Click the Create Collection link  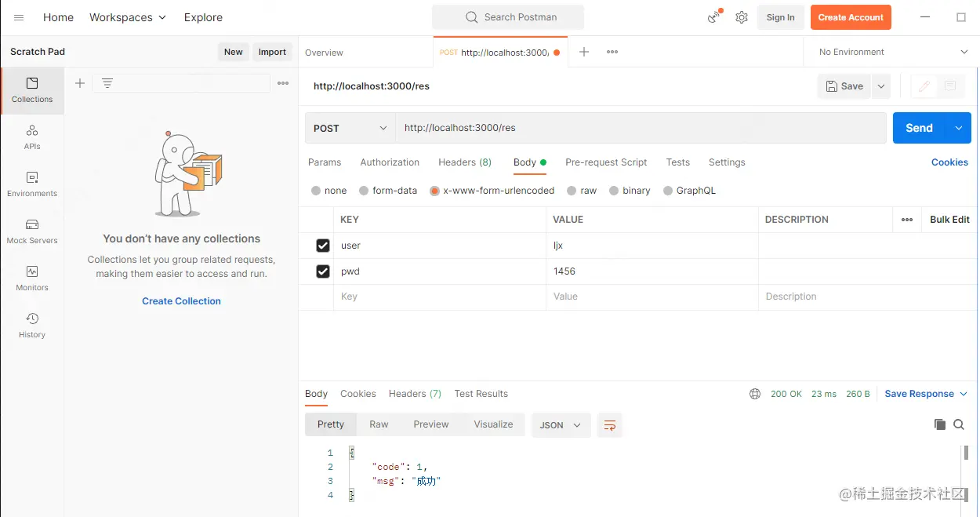181,301
